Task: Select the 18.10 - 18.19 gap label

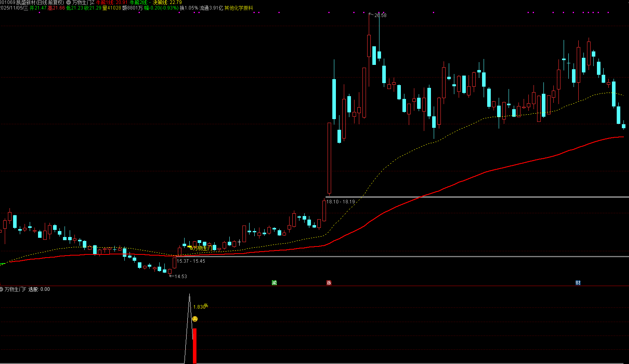Action: coord(341,202)
